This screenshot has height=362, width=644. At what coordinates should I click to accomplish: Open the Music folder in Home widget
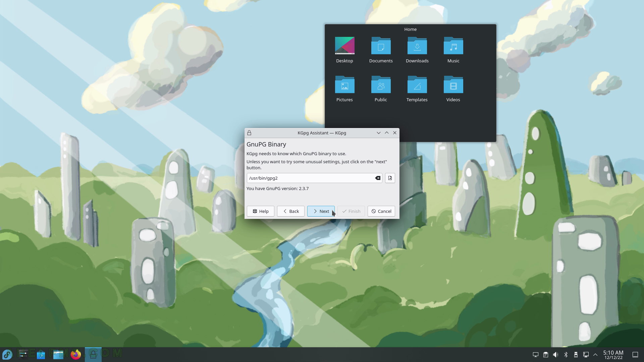coord(453,50)
